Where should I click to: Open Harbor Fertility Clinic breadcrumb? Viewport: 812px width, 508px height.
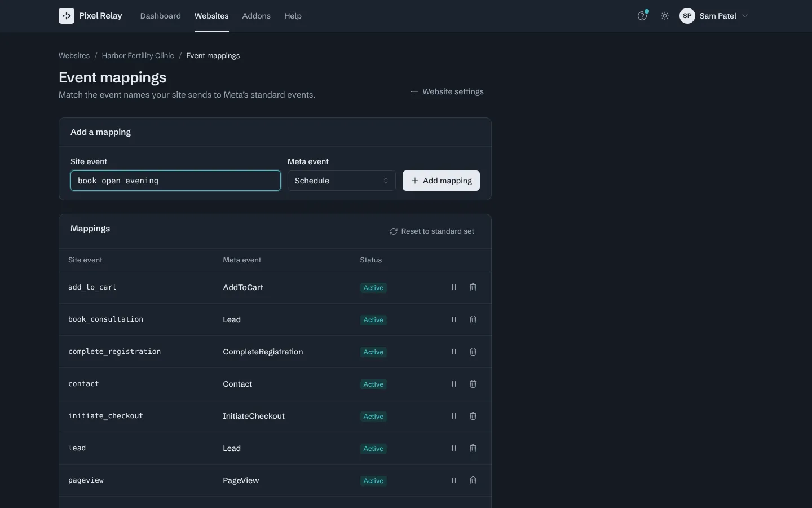click(x=138, y=55)
